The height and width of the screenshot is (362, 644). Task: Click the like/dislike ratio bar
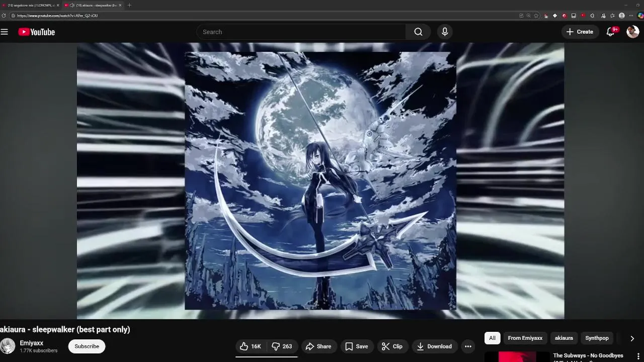(267, 356)
